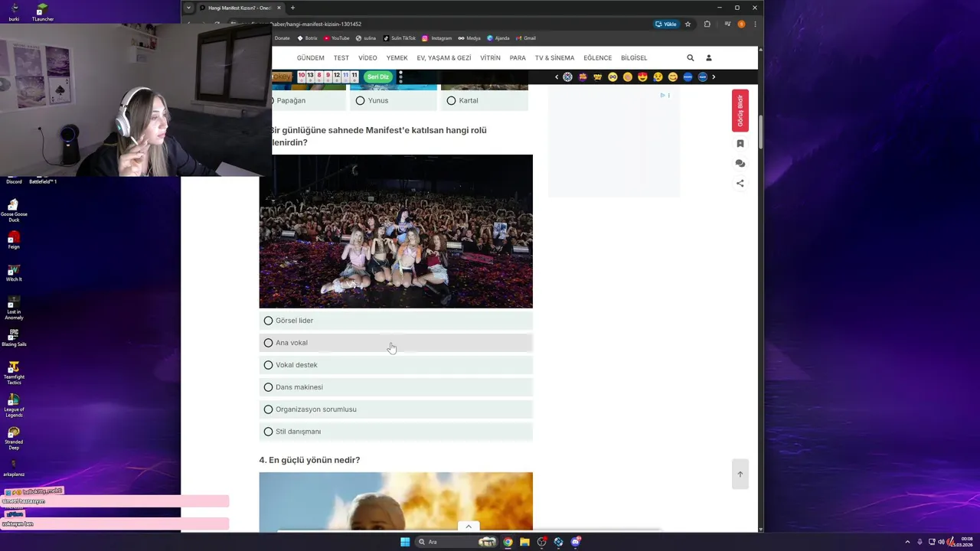This screenshot has height=551, width=980.
Task: Open the Gmail bookmark
Action: coord(525,38)
